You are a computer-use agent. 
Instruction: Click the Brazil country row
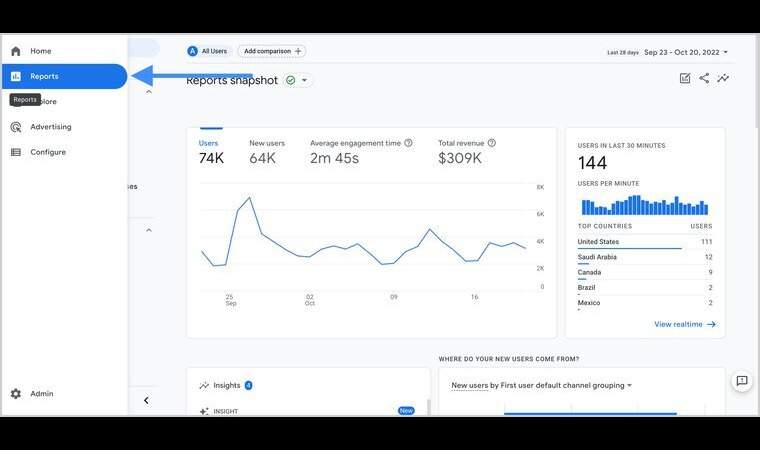645,288
